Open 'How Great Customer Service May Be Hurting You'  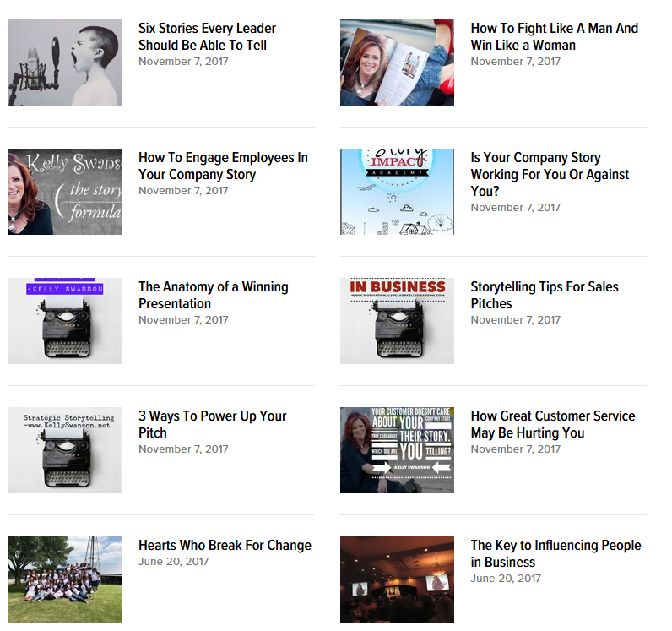click(553, 424)
